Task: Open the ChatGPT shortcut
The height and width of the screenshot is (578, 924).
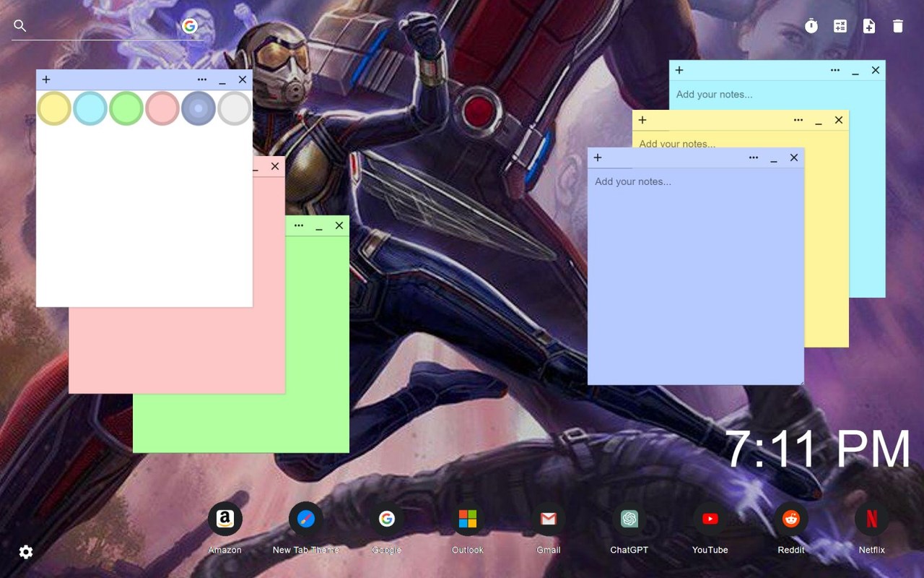Action: [629, 519]
